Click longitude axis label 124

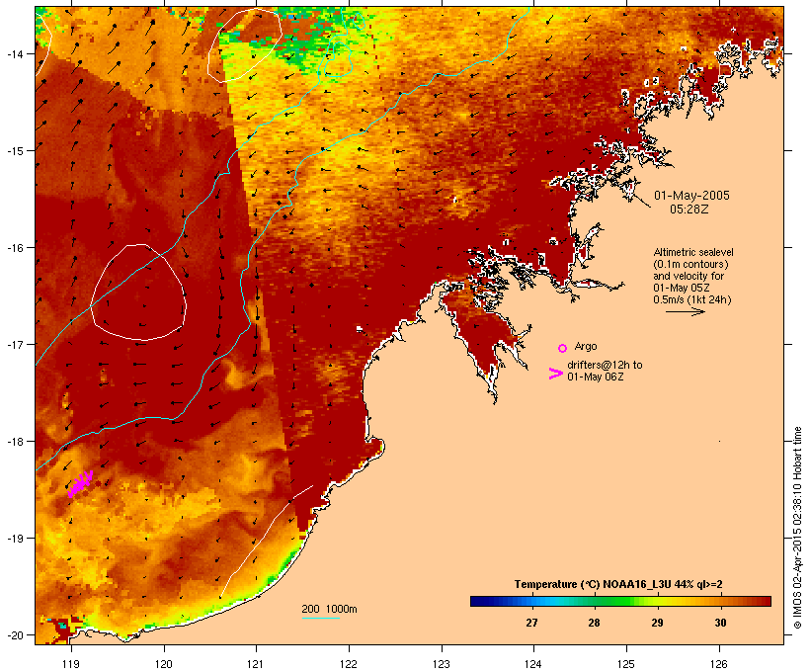533,664
